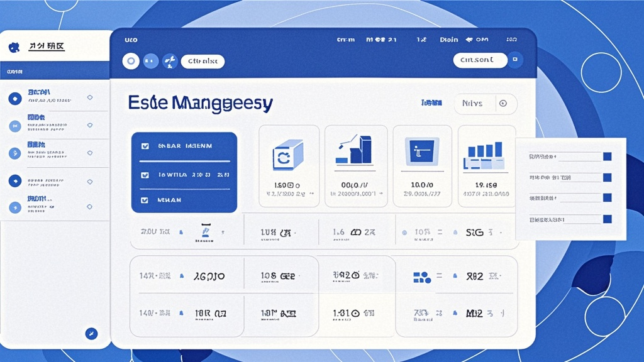Expand the first sidebar entry's diamond arrow
The height and width of the screenshot is (362, 644).
tap(90, 97)
